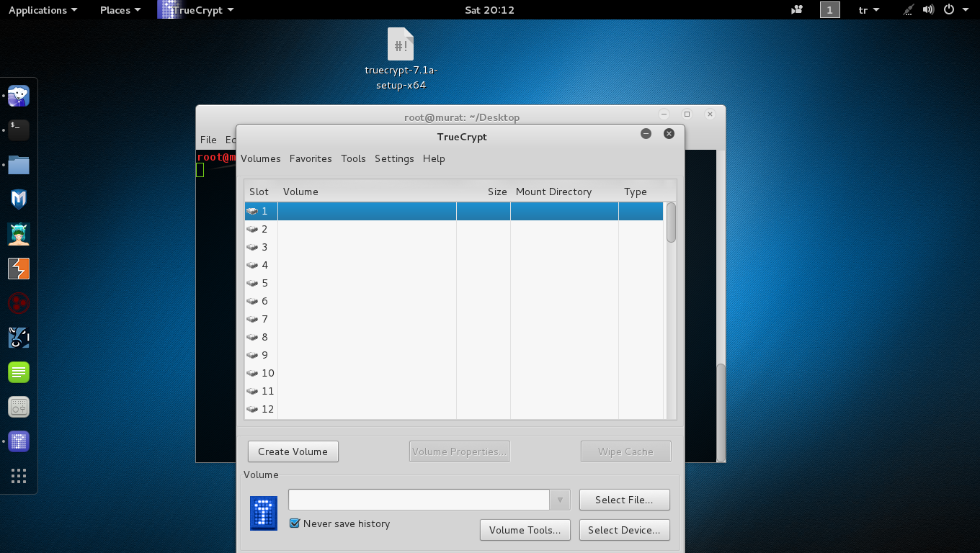The image size is (980, 553).
Task: Open Burp Suite from the dock
Action: coord(19,269)
